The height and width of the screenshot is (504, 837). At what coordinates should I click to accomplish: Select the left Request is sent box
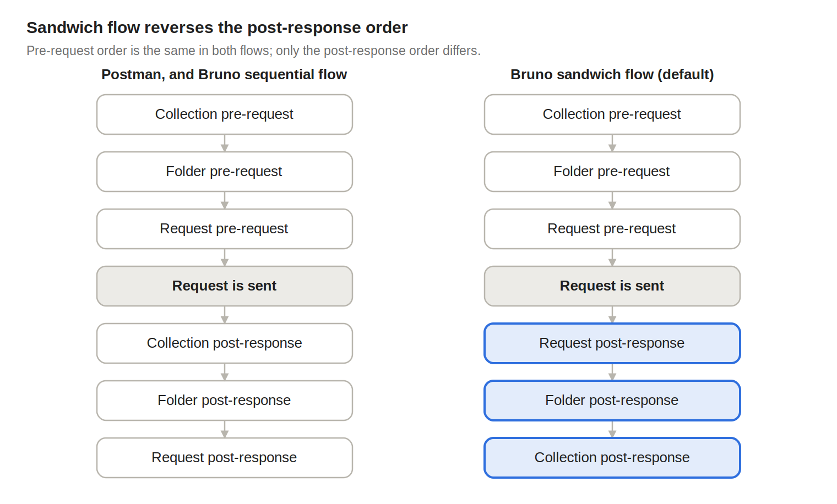coord(225,286)
